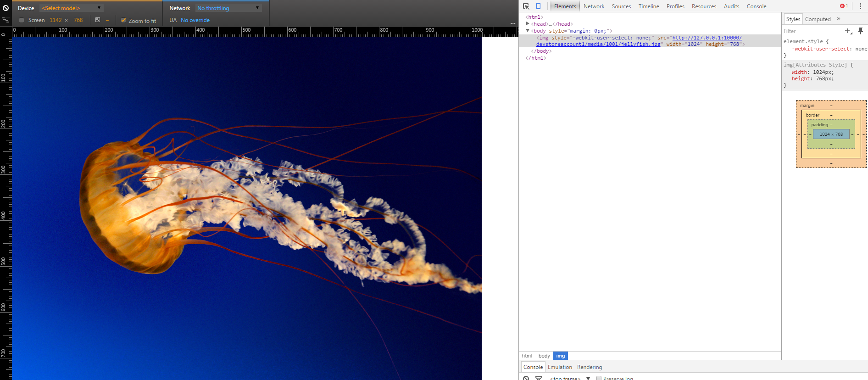
Task: Click the screen width value 1142
Action: click(x=56, y=20)
